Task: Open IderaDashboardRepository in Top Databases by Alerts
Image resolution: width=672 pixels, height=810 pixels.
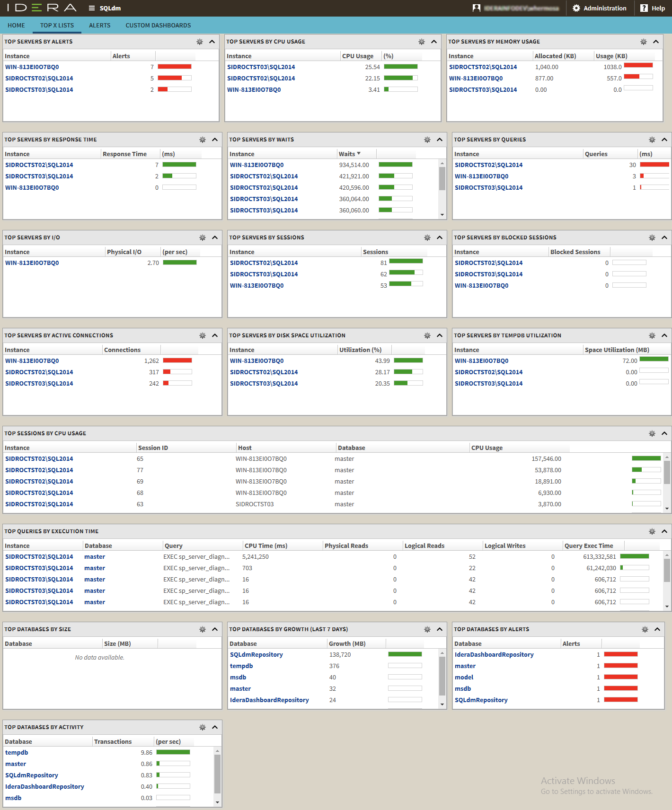Action: [x=494, y=655]
